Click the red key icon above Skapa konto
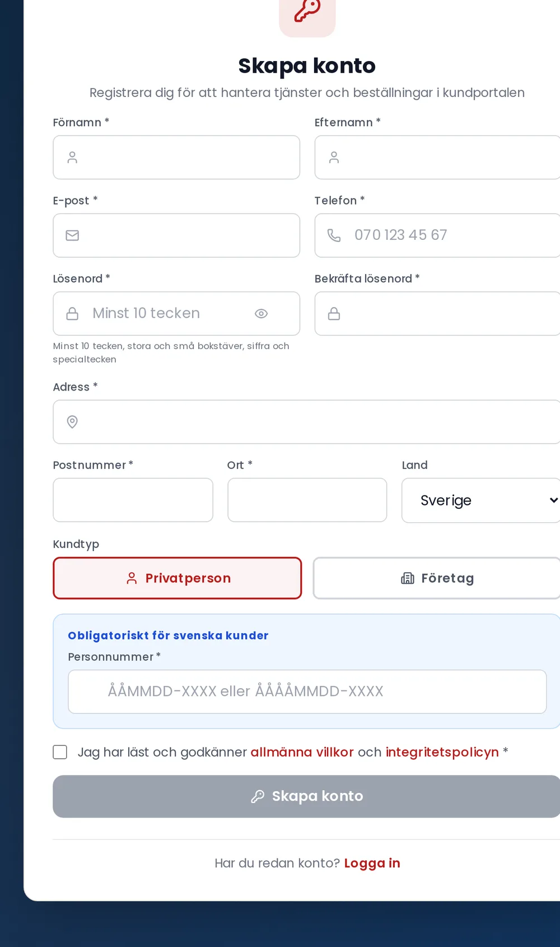This screenshot has height=947, width=560. coord(307,10)
